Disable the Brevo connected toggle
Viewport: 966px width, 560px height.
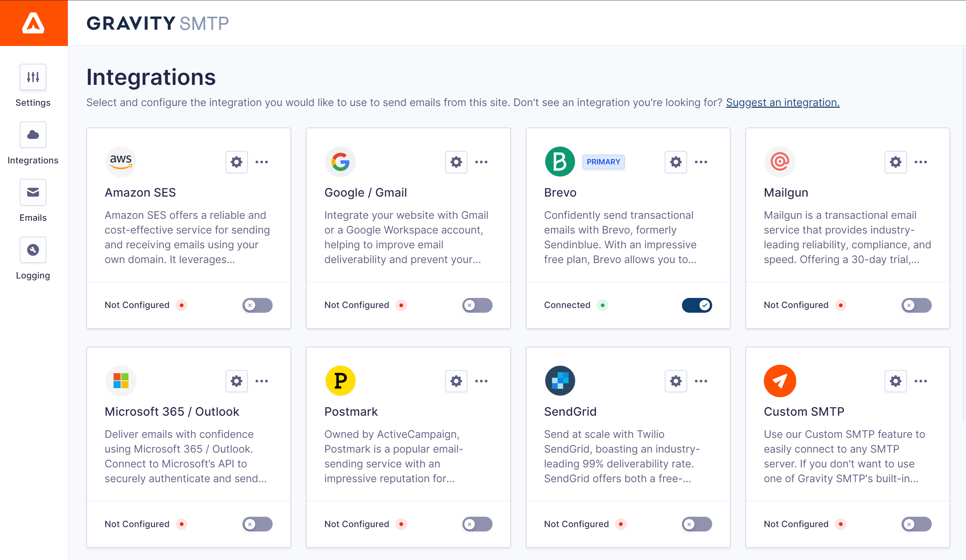(697, 305)
